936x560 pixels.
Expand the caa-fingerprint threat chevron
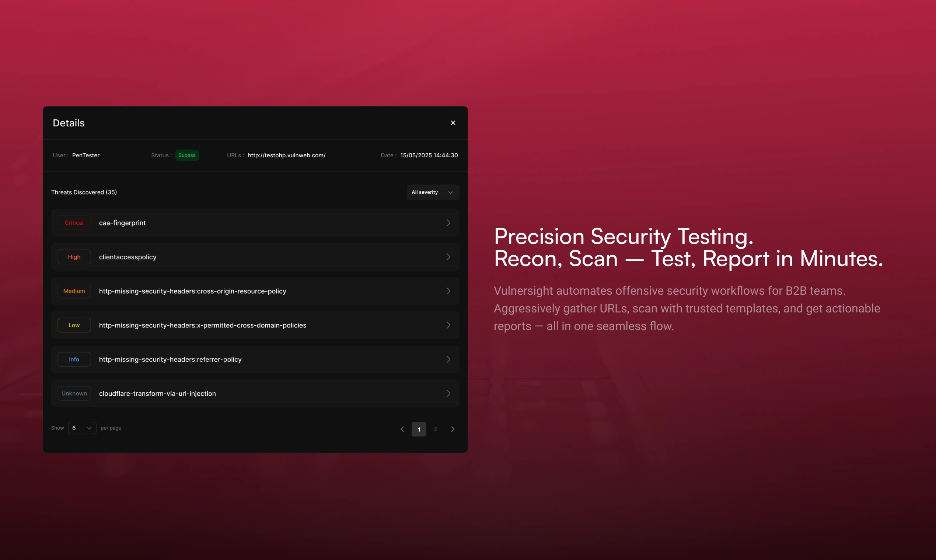[x=448, y=223]
